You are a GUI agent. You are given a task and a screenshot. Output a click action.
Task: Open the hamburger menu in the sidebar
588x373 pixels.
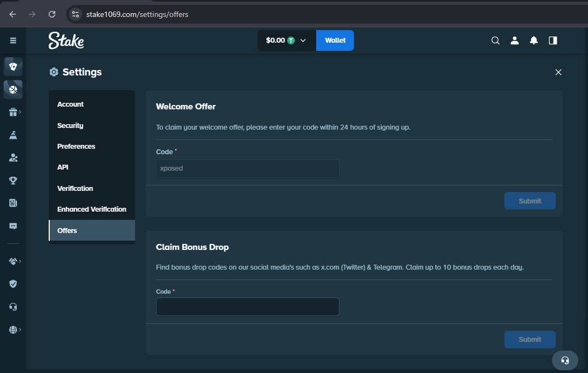tap(13, 40)
